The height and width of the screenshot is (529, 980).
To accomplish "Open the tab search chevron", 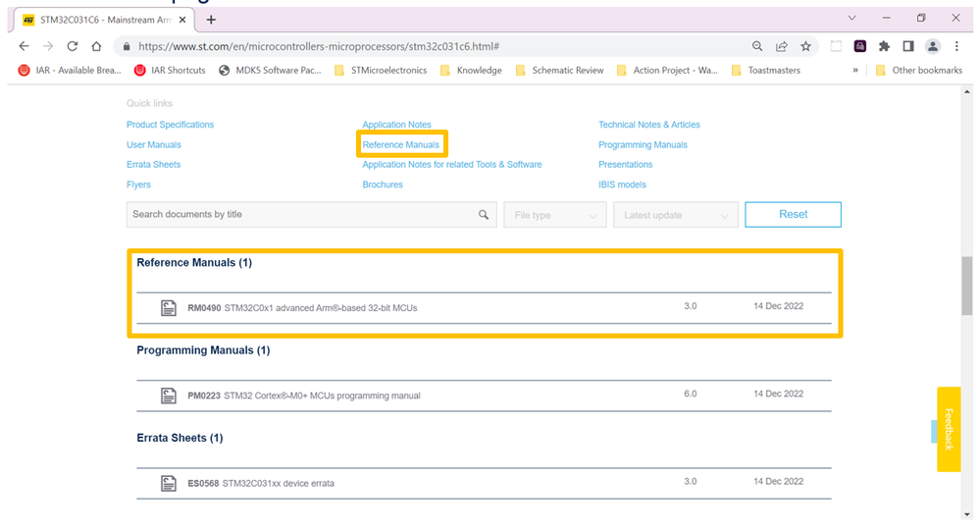I will pyautogui.click(x=851, y=18).
